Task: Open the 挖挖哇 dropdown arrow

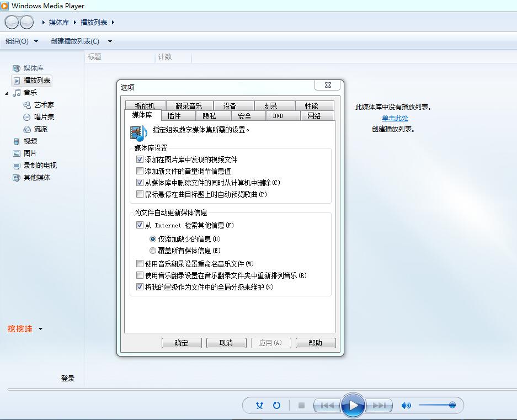Action: (x=41, y=328)
